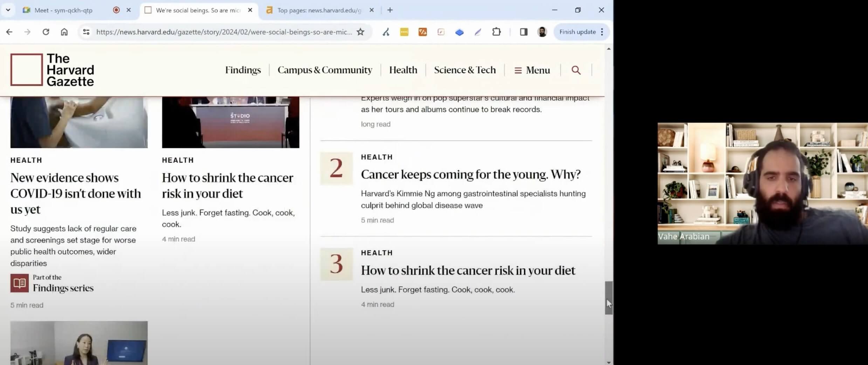Viewport: 868px width, 365px height.
Task: Select the Science & Tech navigation item
Action: click(x=465, y=70)
